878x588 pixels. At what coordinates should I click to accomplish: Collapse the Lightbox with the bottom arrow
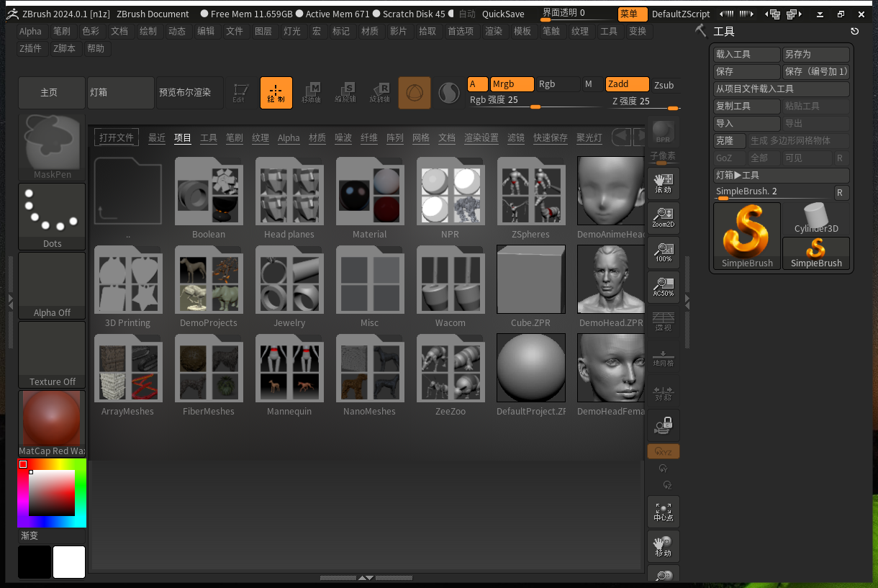coord(368,576)
